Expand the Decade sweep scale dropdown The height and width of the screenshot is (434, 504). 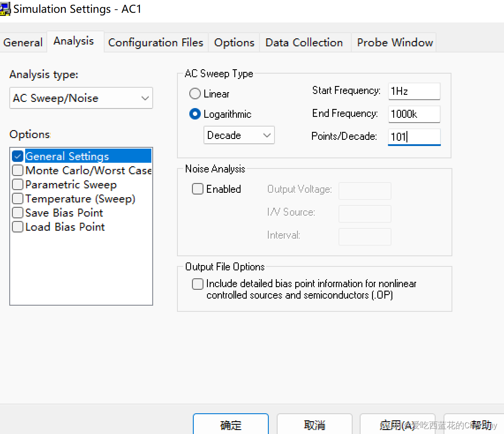[239, 135]
